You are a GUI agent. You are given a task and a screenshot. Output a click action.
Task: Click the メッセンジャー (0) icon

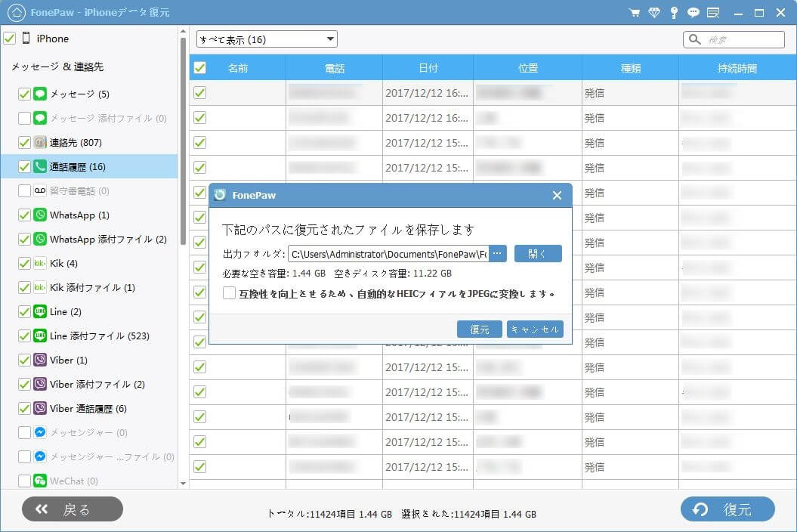coord(40,432)
